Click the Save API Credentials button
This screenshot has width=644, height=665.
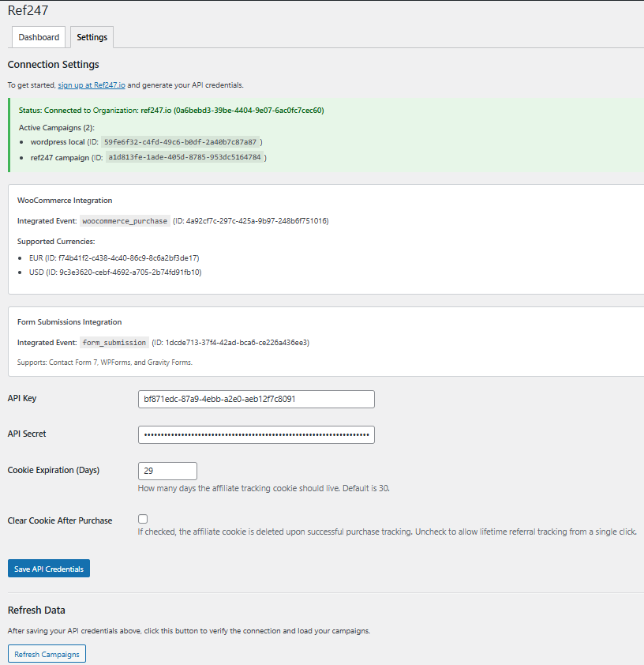pos(48,568)
